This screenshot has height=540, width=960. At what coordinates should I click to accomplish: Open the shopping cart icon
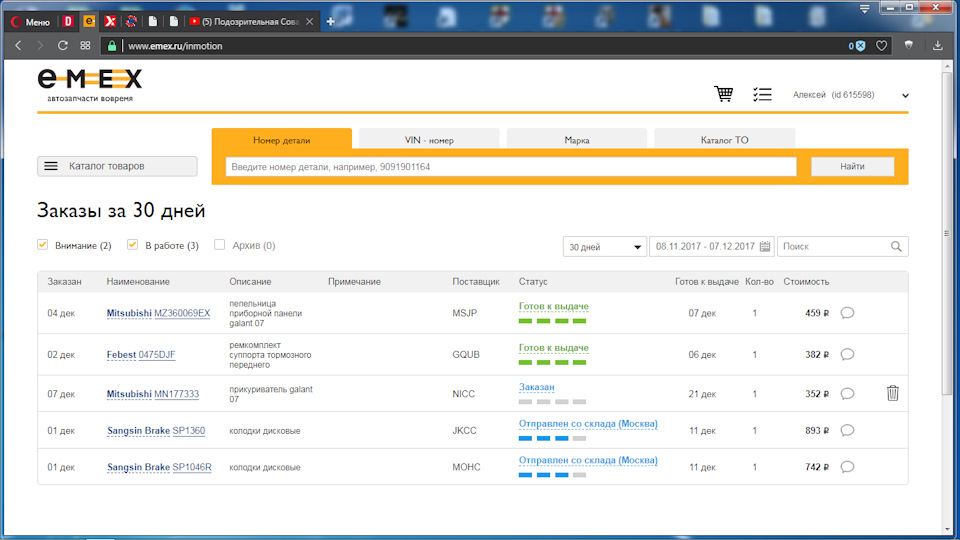724,94
